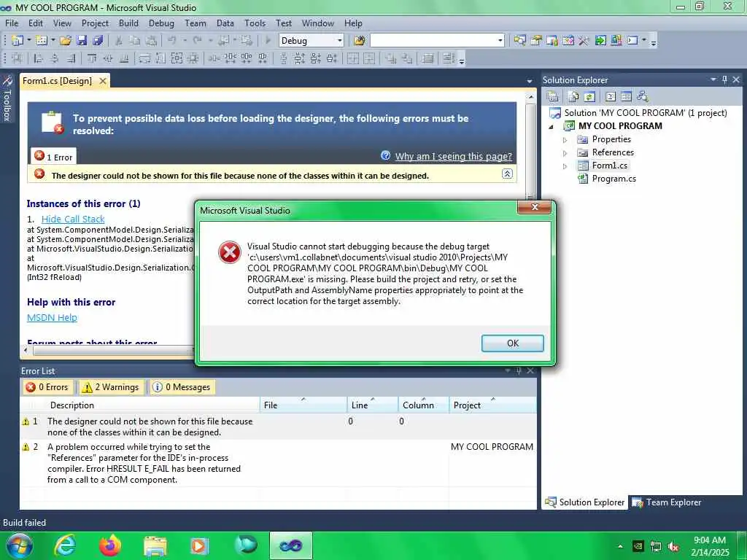This screenshot has height=560, width=747.
Task: Open standard toolbar options overflow
Action: point(654,42)
